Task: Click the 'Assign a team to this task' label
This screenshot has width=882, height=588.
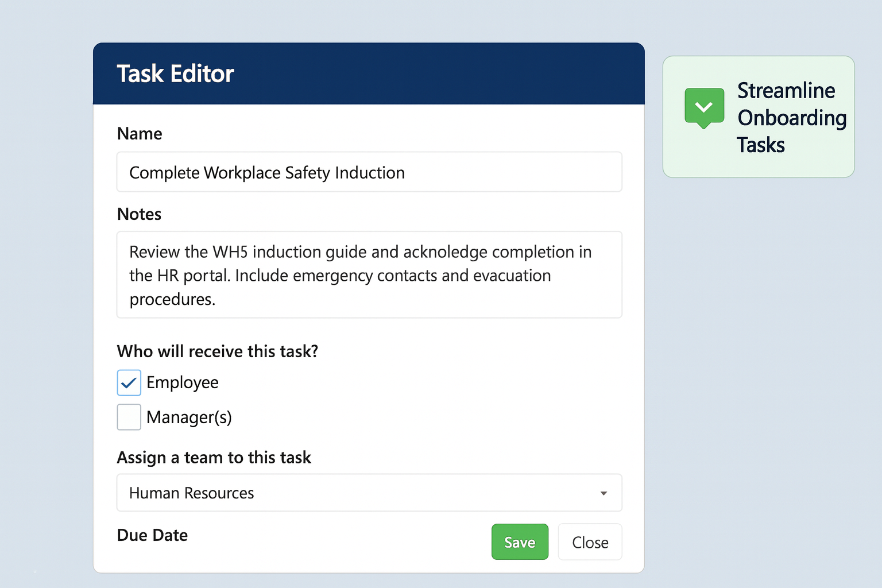Action: click(x=214, y=457)
